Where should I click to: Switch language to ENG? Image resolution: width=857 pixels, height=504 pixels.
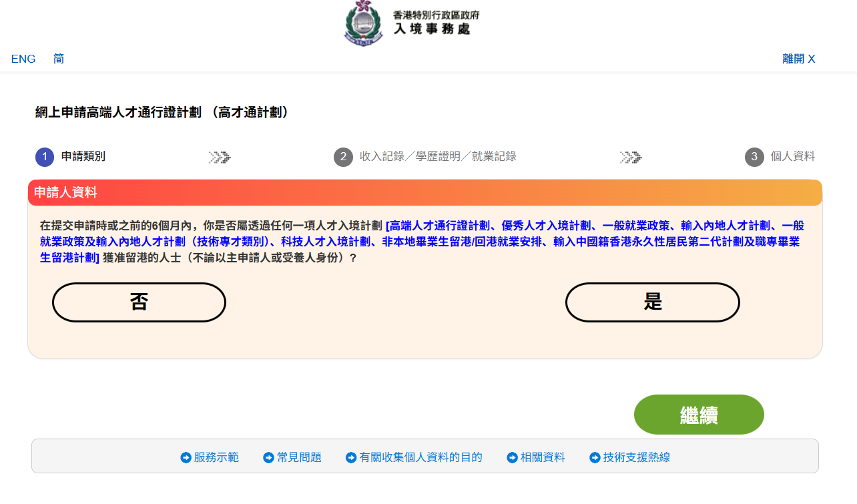click(23, 59)
